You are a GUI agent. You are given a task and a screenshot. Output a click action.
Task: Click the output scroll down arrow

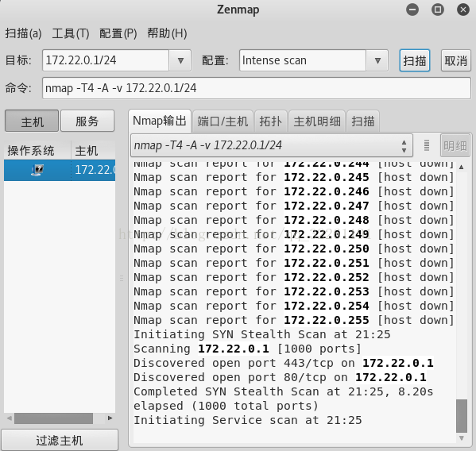click(462, 438)
